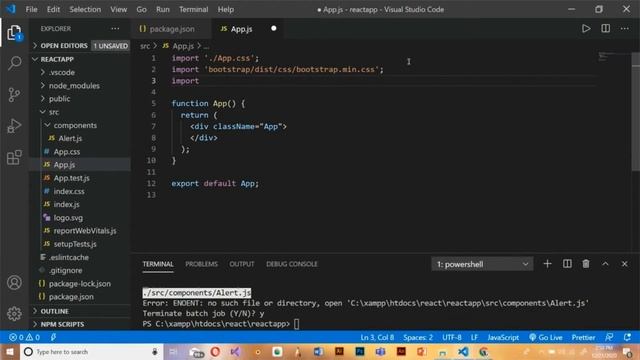Click the feedback icon in status bar
The width and height of the screenshot is (640, 360).
609,337
